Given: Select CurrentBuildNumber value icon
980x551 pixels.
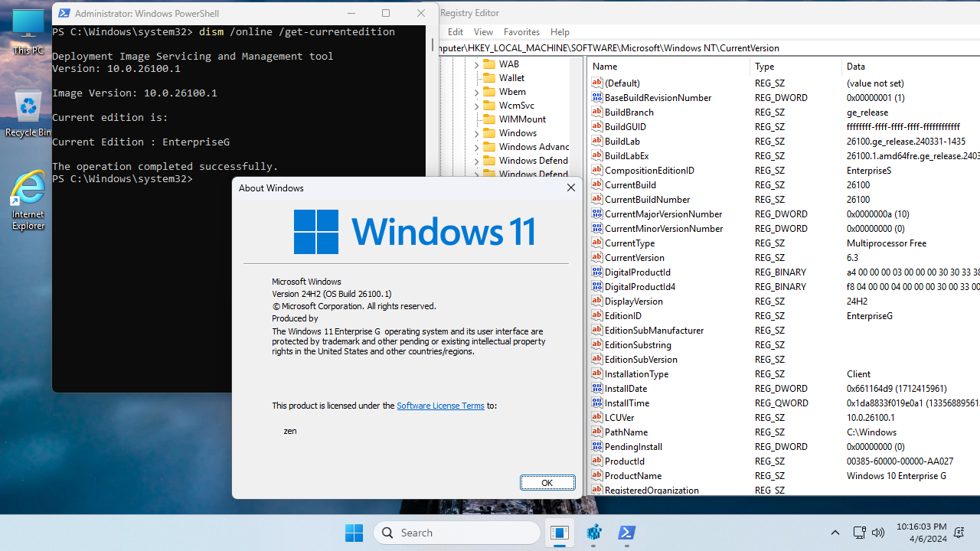Looking at the screenshot, I should coord(597,199).
